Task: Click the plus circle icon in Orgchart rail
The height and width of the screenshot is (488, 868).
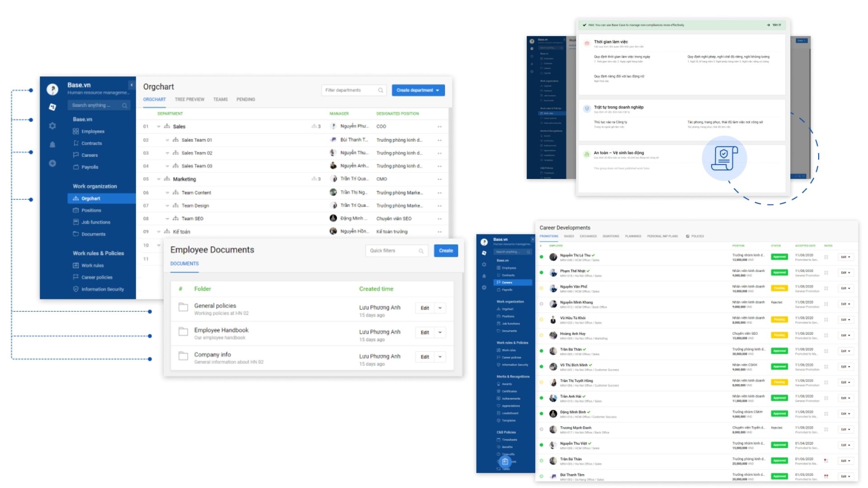Action: (x=52, y=163)
